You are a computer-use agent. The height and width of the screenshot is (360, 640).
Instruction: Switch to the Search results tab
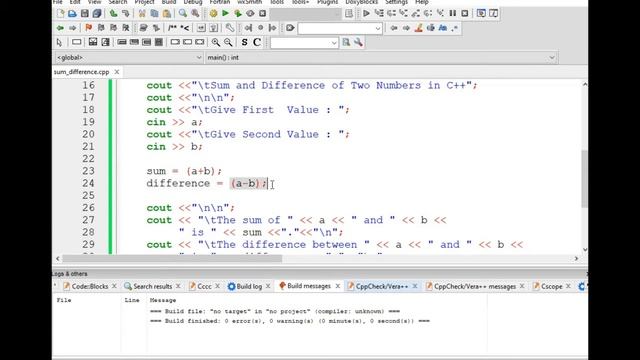[x=152, y=286]
